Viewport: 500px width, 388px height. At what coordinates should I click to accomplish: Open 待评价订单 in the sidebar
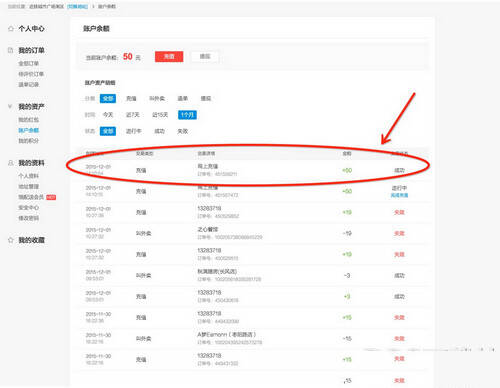tap(31, 74)
